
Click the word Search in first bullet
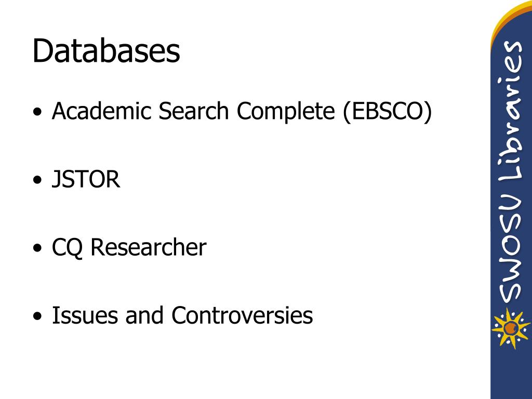(x=194, y=111)
